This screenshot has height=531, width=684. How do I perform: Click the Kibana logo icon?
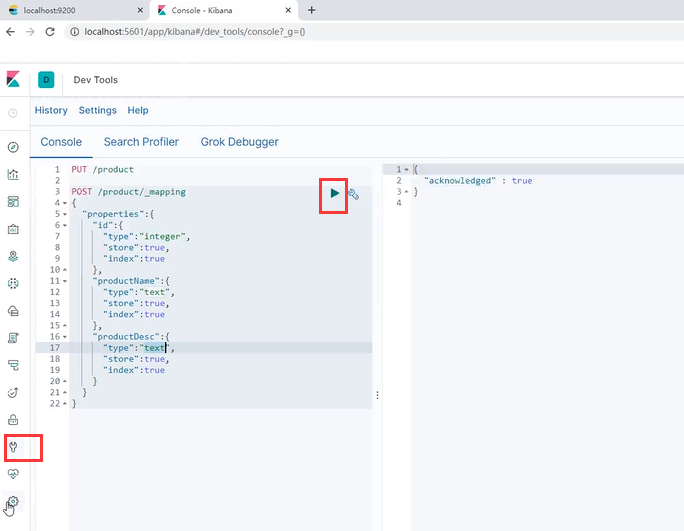[x=13, y=79]
